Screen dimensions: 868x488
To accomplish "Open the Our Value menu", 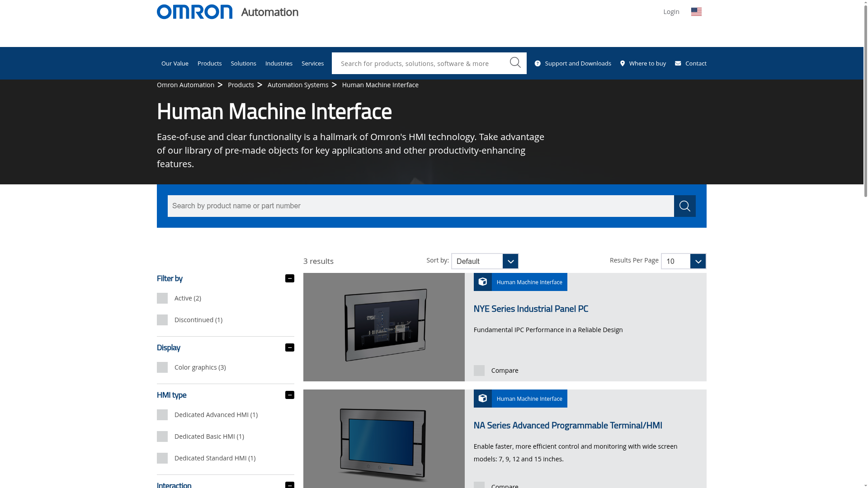I will point(175,63).
